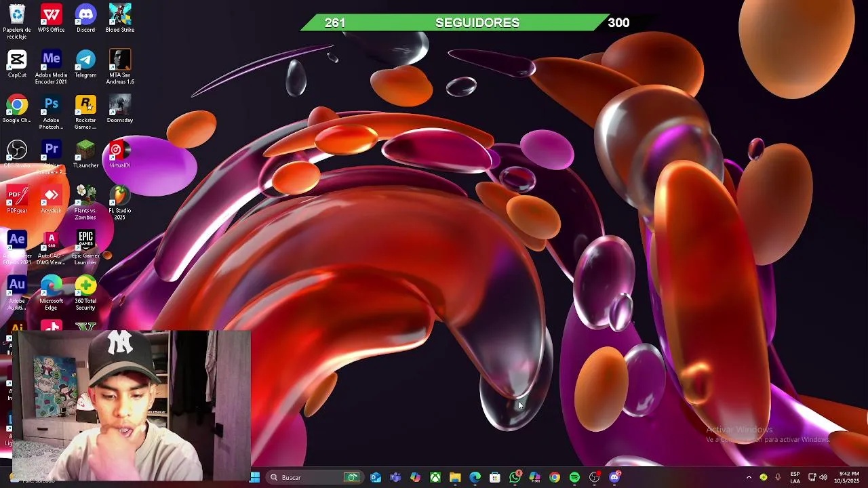This screenshot has width=868, height=488.
Task: Switch to OBS Studio on the taskbar
Action: pos(595,477)
